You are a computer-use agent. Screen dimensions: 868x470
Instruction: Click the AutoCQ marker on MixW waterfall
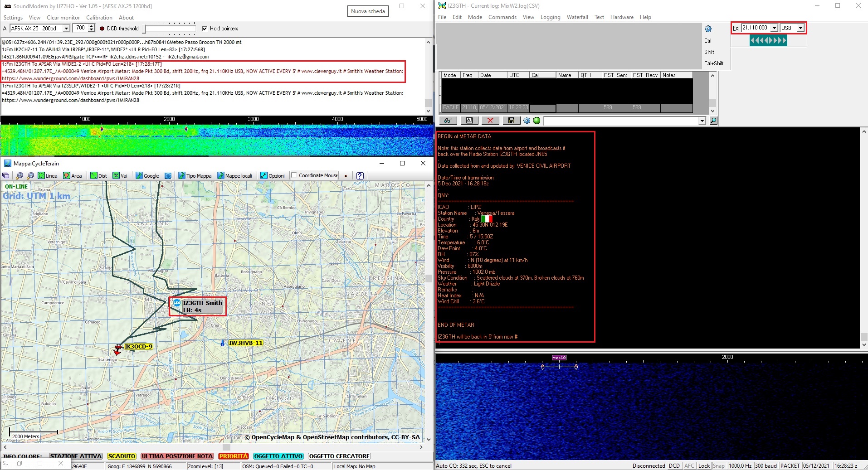point(559,358)
